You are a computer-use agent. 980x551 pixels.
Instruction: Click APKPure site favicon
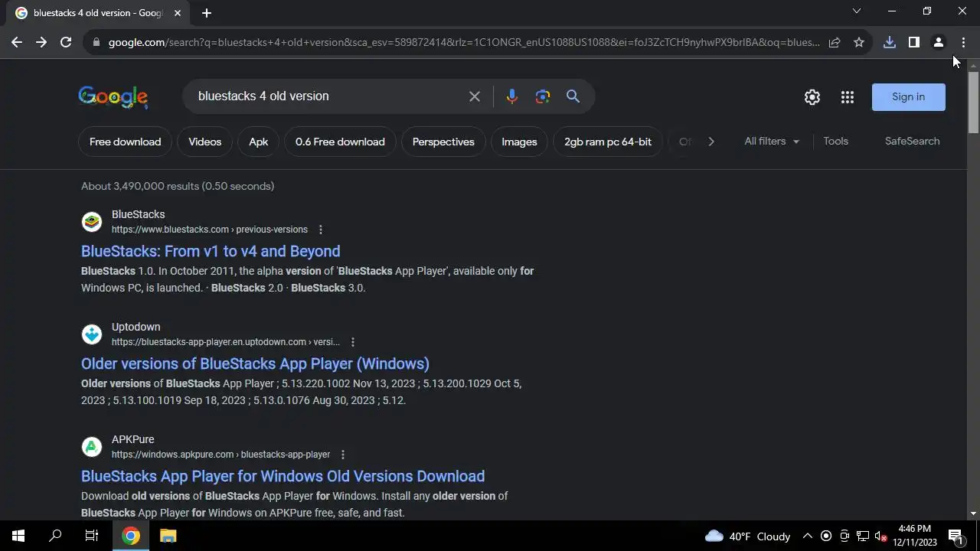[92, 447]
